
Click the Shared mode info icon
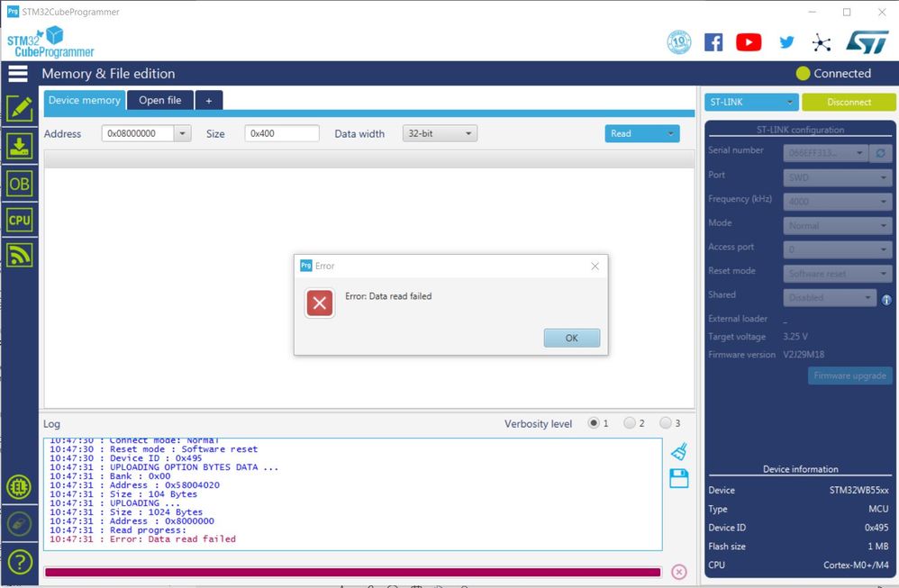[x=886, y=300]
